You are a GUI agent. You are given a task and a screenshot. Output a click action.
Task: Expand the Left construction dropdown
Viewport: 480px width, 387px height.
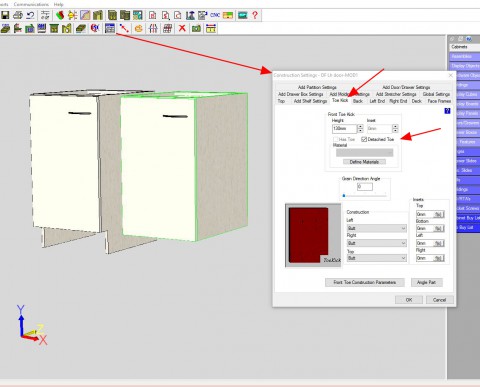tap(377, 228)
